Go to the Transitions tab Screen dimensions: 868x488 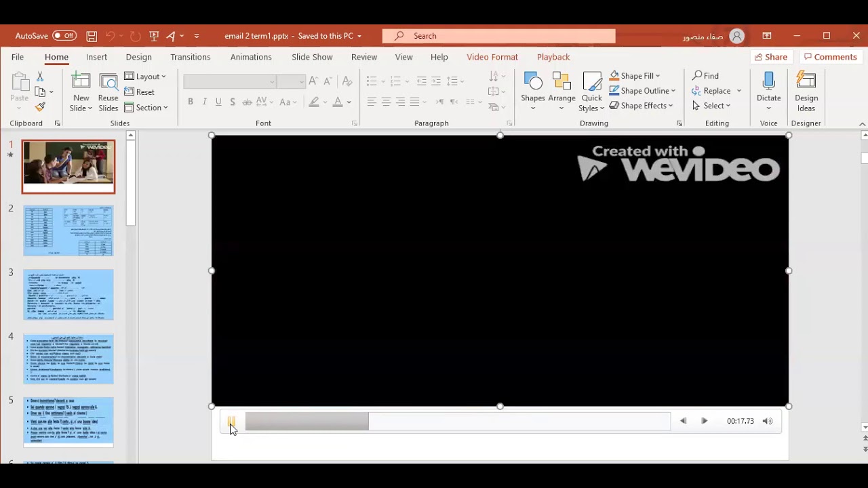point(190,57)
